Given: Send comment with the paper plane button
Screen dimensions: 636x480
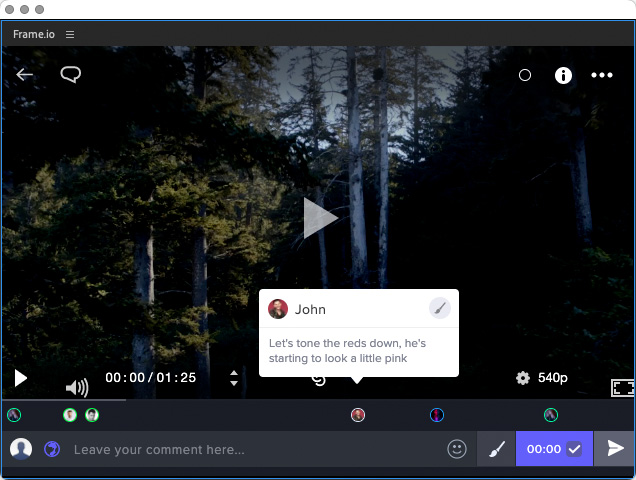Looking at the screenshot, I should point(615,449).
